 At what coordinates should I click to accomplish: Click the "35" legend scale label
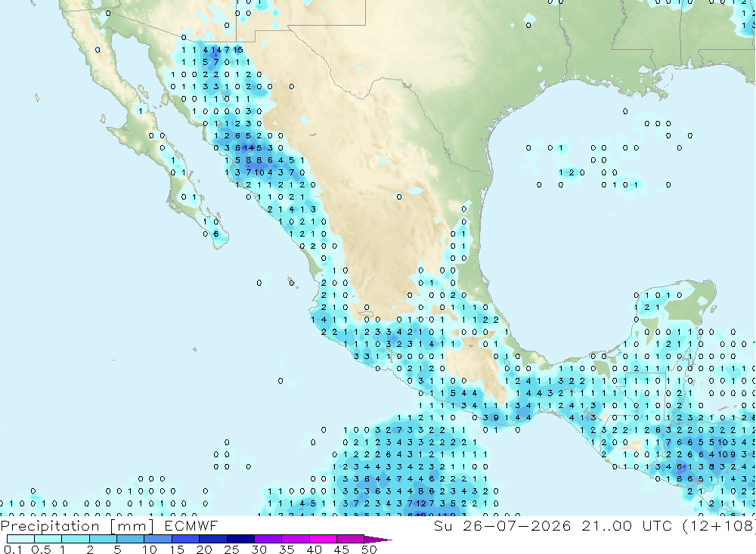click(x=287, y=549)
